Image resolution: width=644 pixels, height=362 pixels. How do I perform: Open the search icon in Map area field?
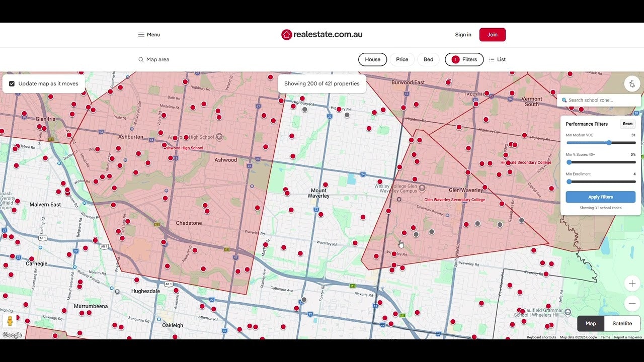141,59
